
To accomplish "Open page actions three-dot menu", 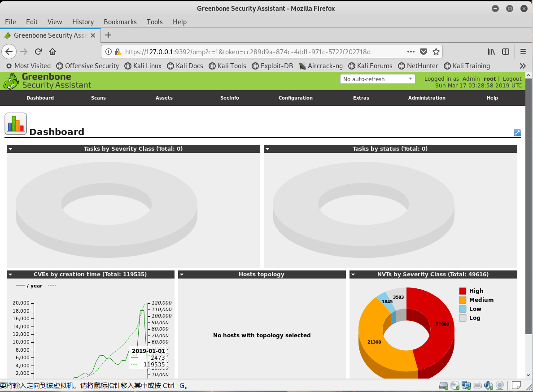I will click(x=411, y=52).
